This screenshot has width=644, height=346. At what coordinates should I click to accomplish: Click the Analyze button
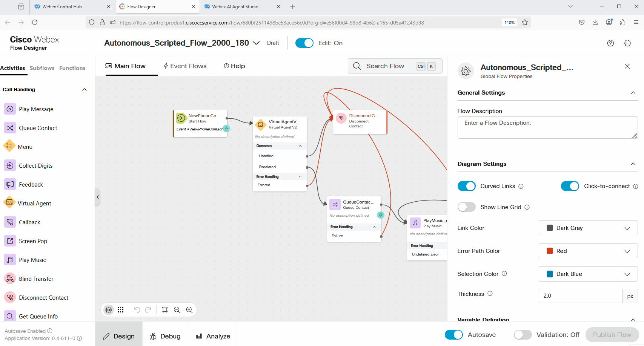pyautogui.click(x=213, y=336)
